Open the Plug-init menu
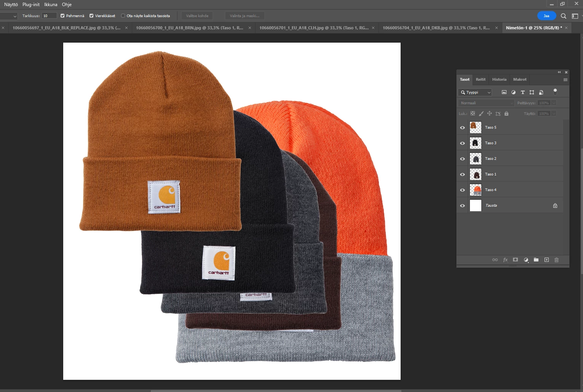Screen dimensions: 583x392 (31, 5)
